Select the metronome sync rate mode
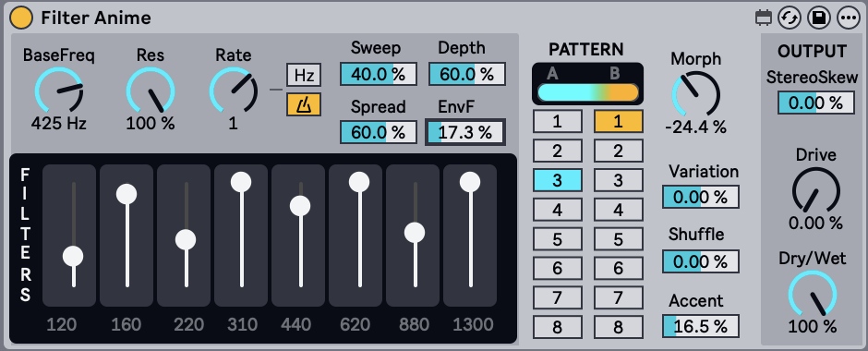868x351 pixels. point(304,104)
